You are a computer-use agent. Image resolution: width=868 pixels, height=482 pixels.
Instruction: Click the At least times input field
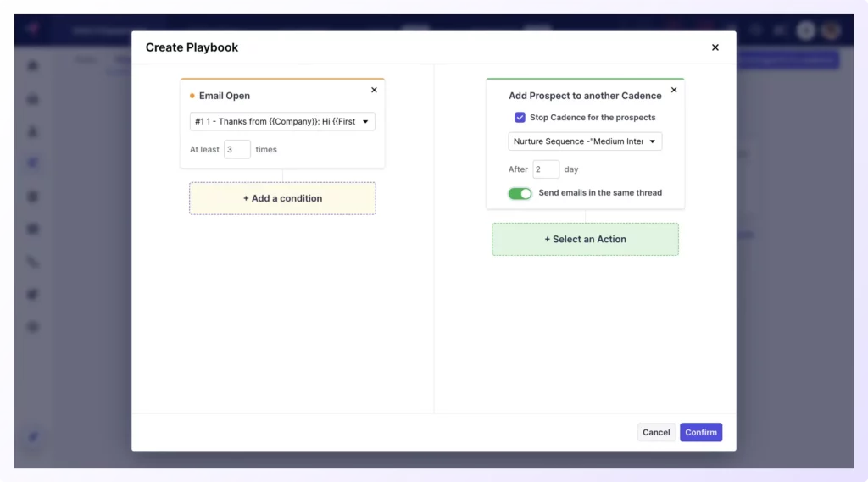(237, 149)
